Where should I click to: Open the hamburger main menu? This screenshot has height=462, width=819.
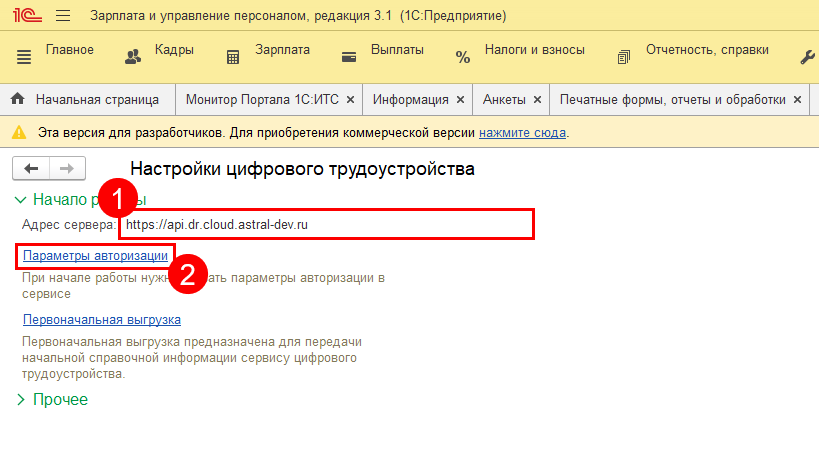(62, 17)
